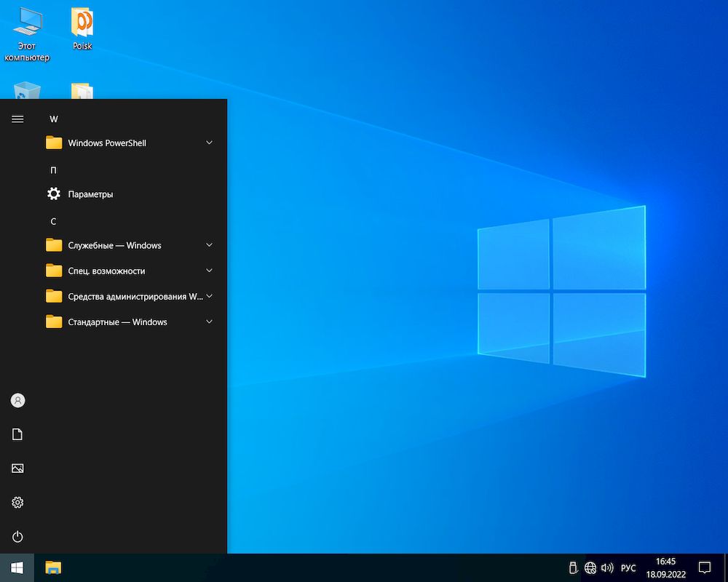Viewport: 728px width, 582px height.
Task: Open the notification center icon
Action: pyautogui.click(x=705, y=567)
